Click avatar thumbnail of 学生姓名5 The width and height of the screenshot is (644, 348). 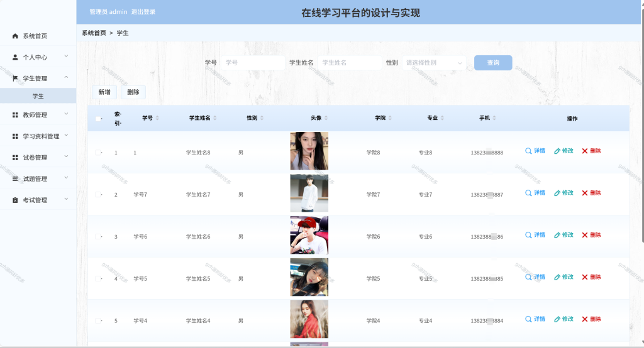(x=309, y=278)
